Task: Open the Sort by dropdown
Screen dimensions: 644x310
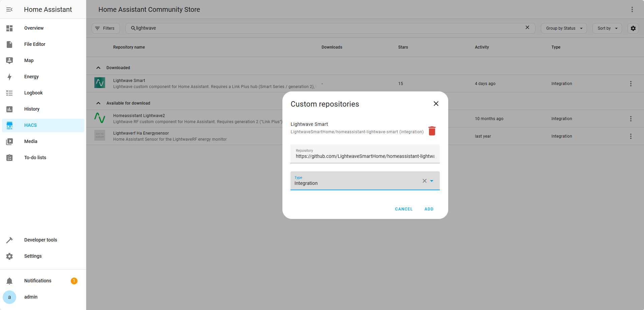Action: [607, 28]
